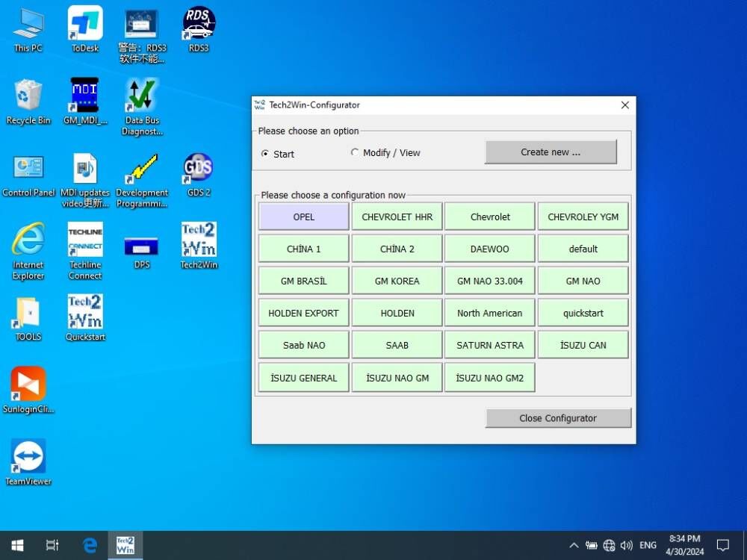Open MDI updates video file icon

(x=85, y=180)
